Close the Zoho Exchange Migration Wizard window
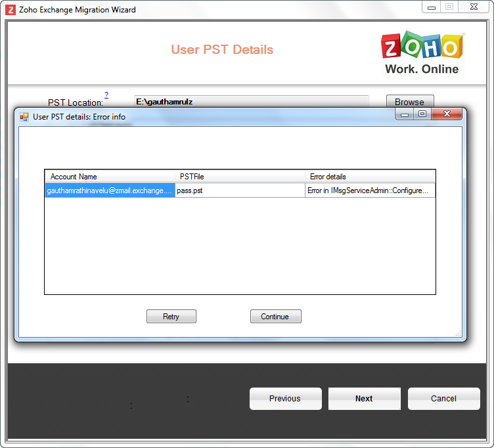 [x=474, y=7]
